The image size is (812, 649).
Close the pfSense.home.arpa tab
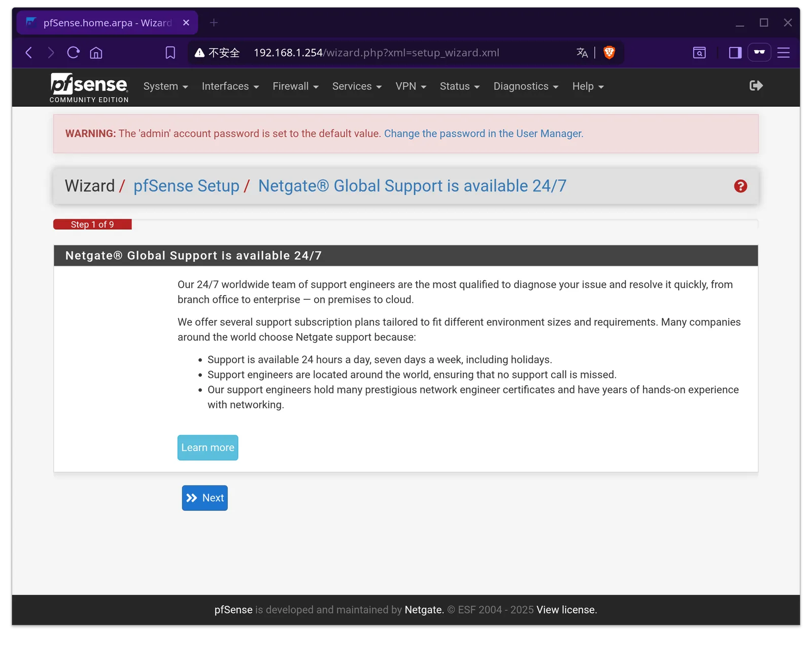(186, 23)
